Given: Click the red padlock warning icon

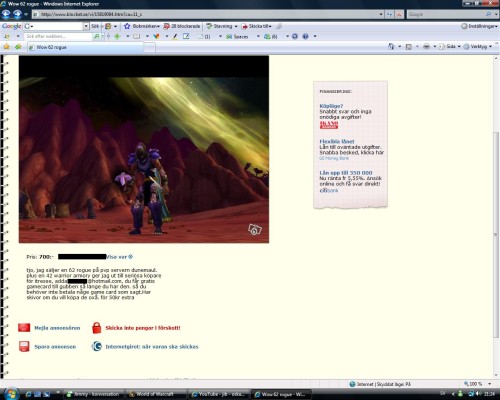Looking at the screenshot, I should pyautogui.click(x=96, y=328).
